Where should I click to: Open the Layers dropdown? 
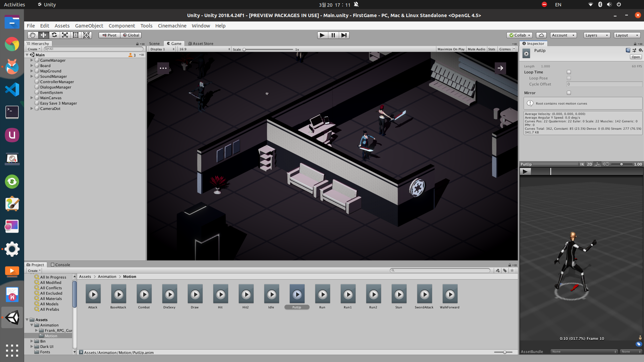click(x=597, y=35)
